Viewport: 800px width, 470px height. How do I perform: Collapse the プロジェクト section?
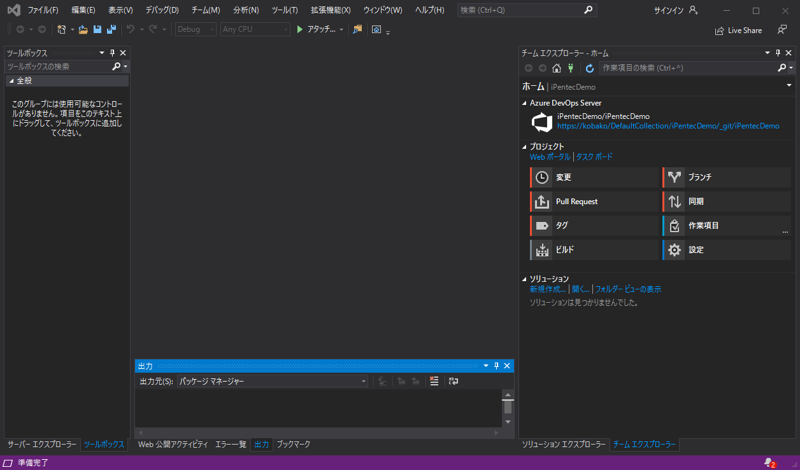[x=524, y=147]
